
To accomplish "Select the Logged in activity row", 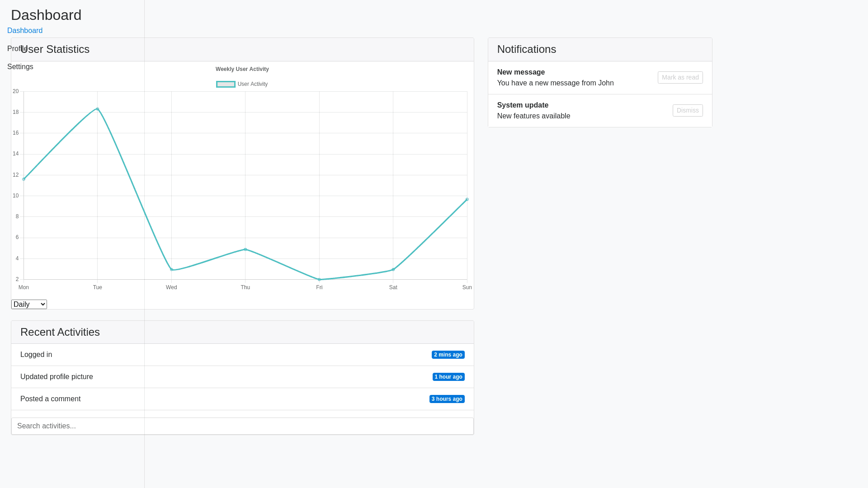I will coord(36,355).
